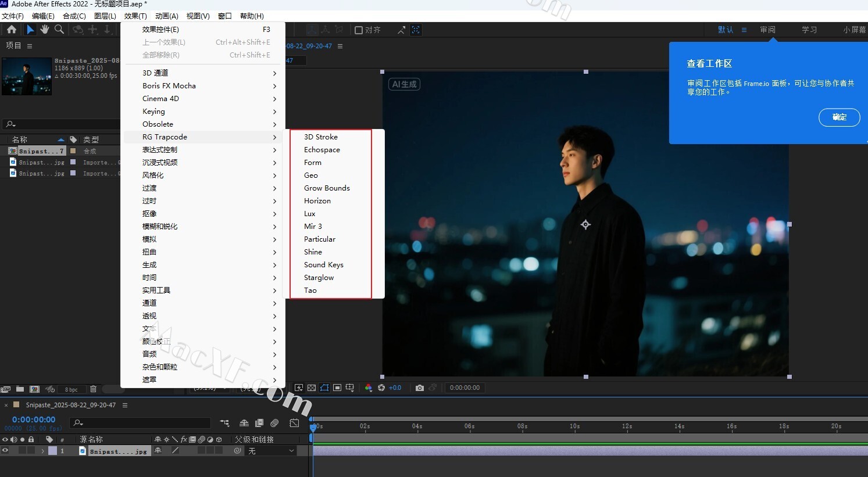
Task: Switch to the 小屏幕 workspace
Action: coord(855,30)
